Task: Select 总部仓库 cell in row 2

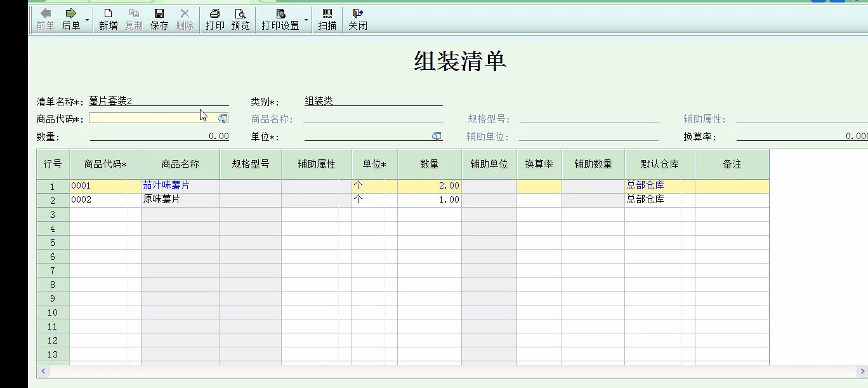Action: (x=660, y=199)
